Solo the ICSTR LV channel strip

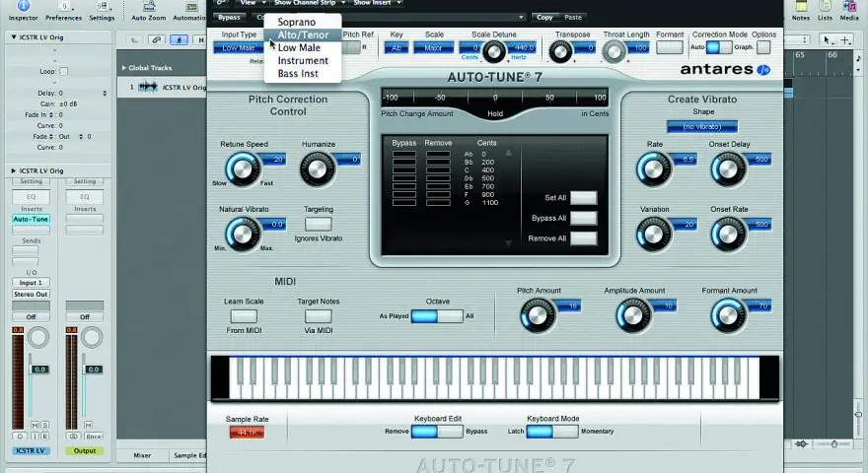pyautogui.click(x=44, y=425)
